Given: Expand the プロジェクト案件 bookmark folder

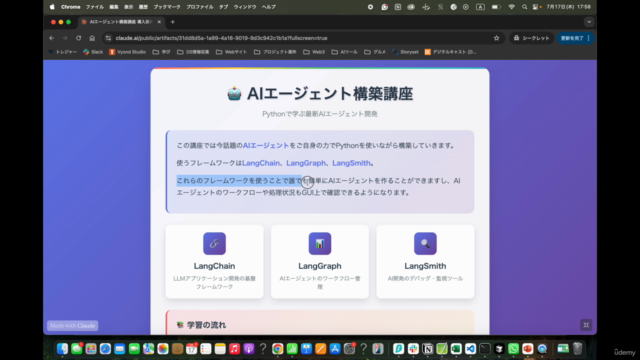Looking at the screenshot, I should pos(275,52).
